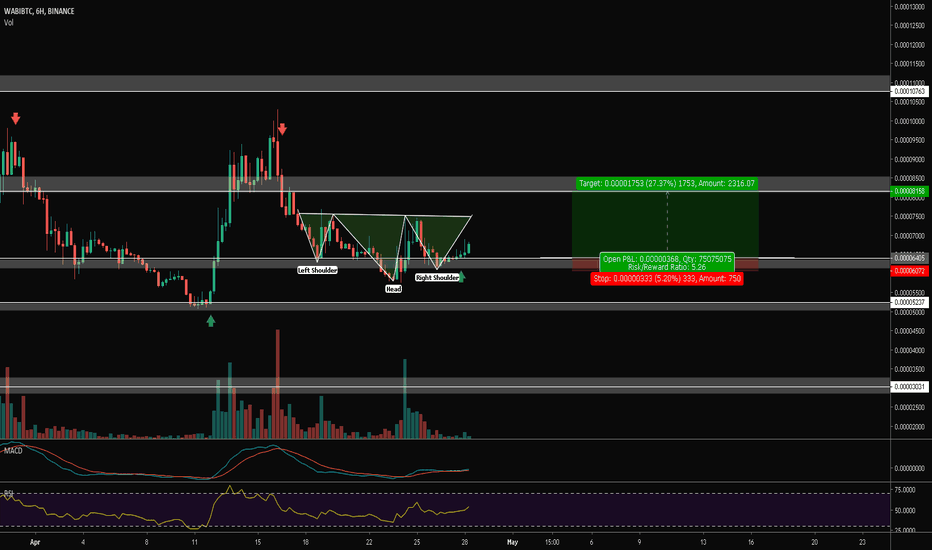Click 0.00009000 on the price axis

tap(910, 159)
